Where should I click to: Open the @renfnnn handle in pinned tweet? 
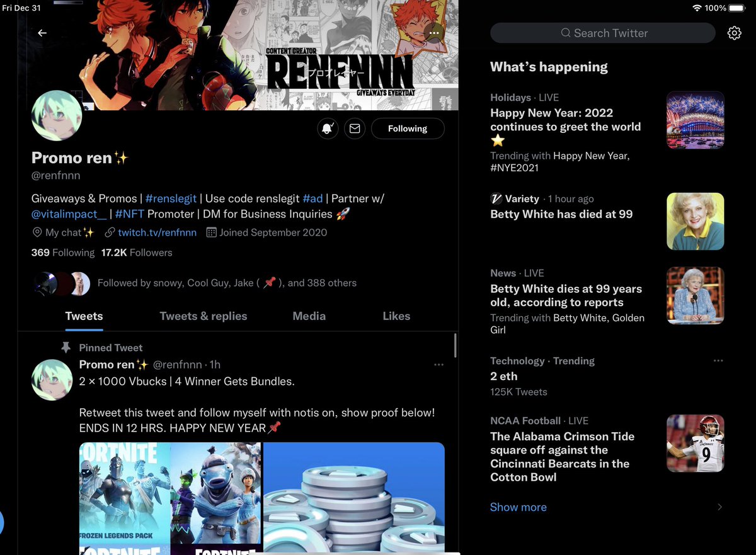[178, 365]
